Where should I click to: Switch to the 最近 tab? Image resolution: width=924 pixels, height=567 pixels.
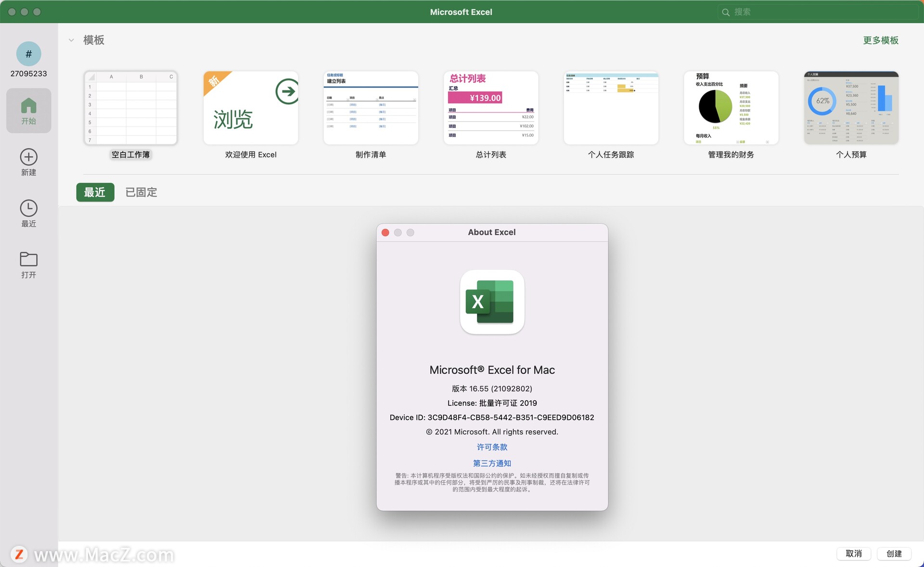[95, 192]
